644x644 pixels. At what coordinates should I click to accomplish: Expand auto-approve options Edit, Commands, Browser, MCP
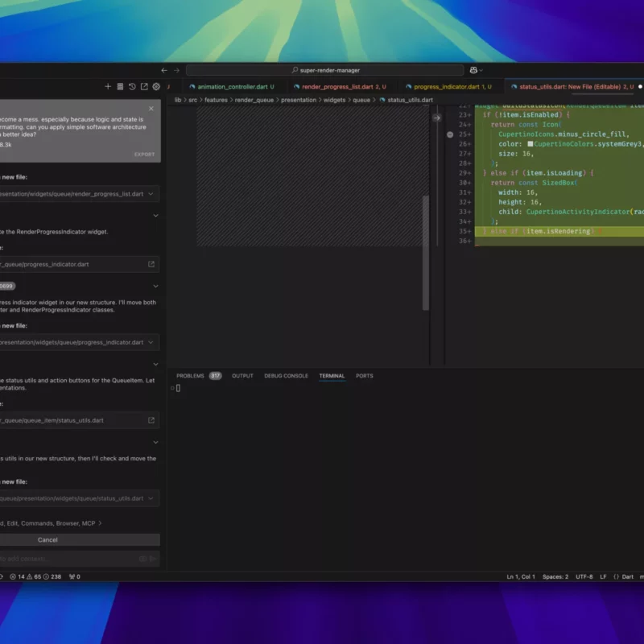[x=100, y=523]
